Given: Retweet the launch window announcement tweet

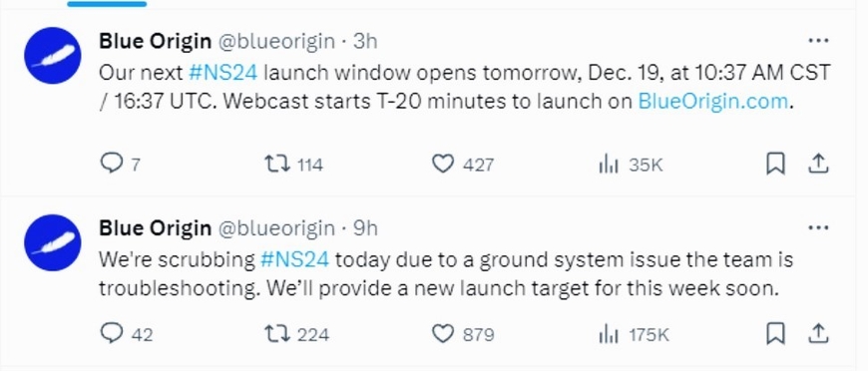Looking at the screenshot, I should pyautogui.click(x=293, y=164).
